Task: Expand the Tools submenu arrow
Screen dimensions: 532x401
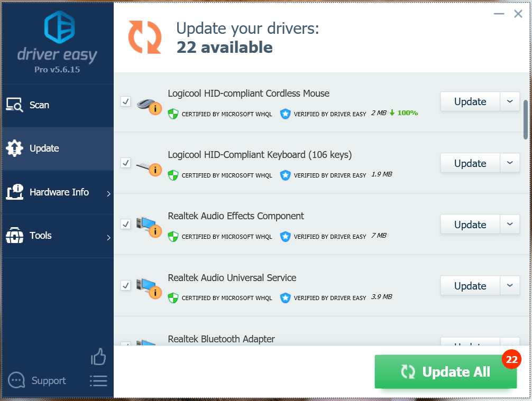Action: 108,237
